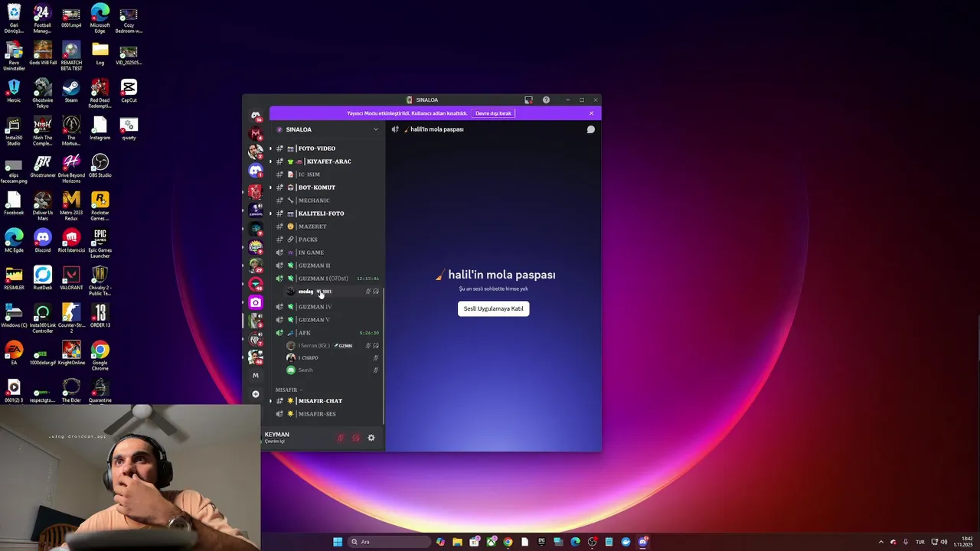Open Discord desktop shortcut

(43, 242)
